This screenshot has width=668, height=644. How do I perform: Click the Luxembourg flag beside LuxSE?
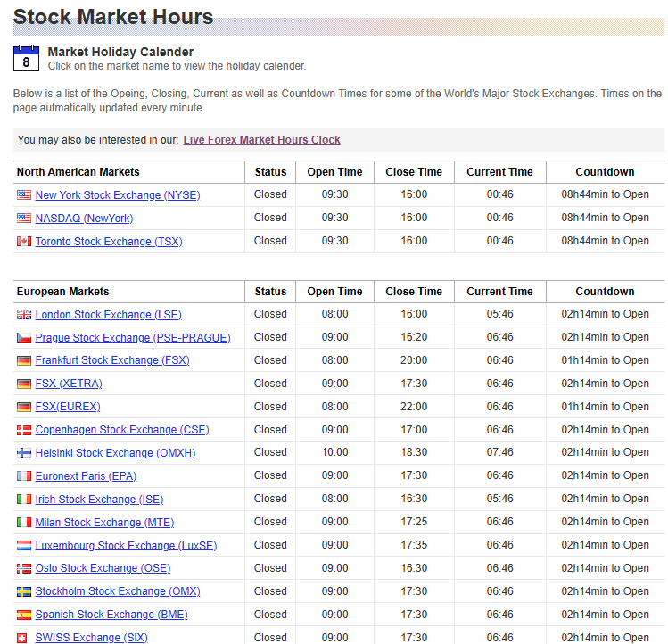coord(24,546)
